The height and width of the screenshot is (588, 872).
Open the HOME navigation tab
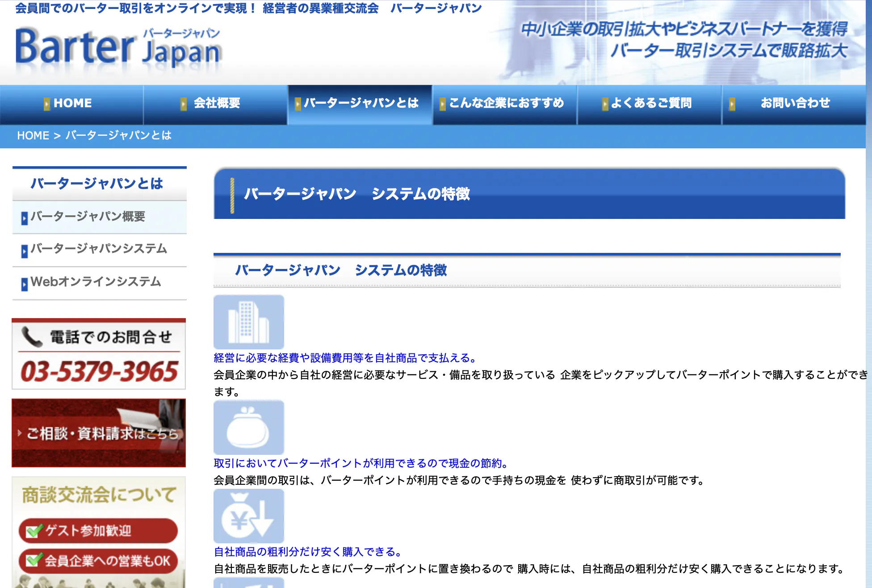(x=72, y=103)
